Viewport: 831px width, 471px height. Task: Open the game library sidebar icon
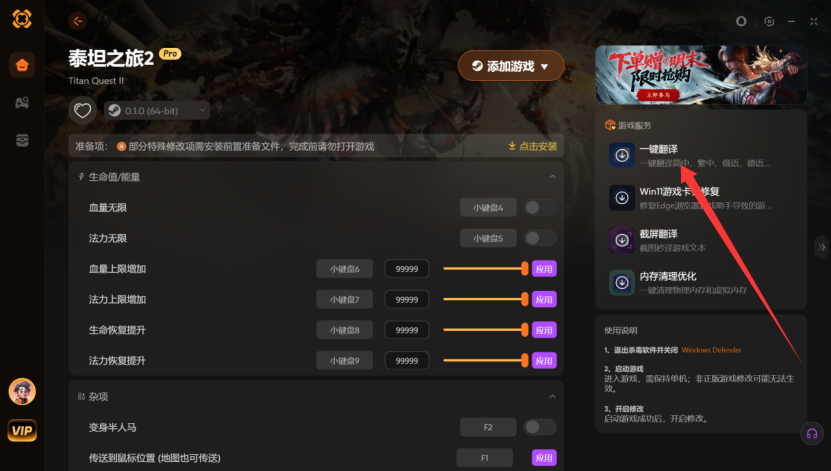click(22, 103)
